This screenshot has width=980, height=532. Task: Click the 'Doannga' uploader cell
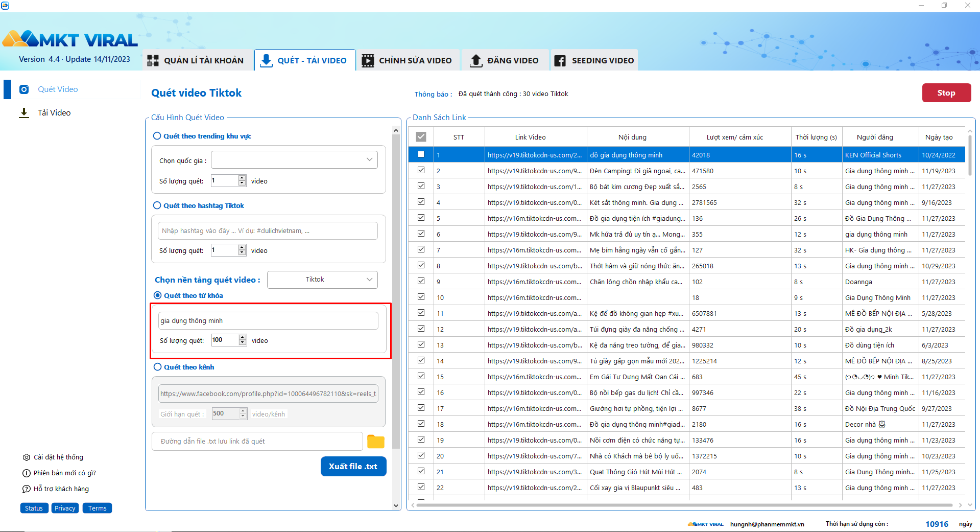[x=880, y=282]
